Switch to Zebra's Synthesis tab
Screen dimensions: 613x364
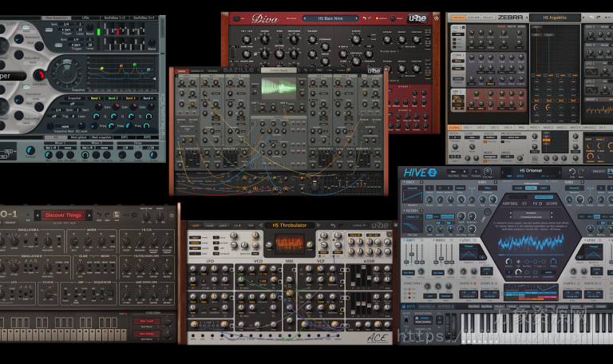[x=458, y=18]
